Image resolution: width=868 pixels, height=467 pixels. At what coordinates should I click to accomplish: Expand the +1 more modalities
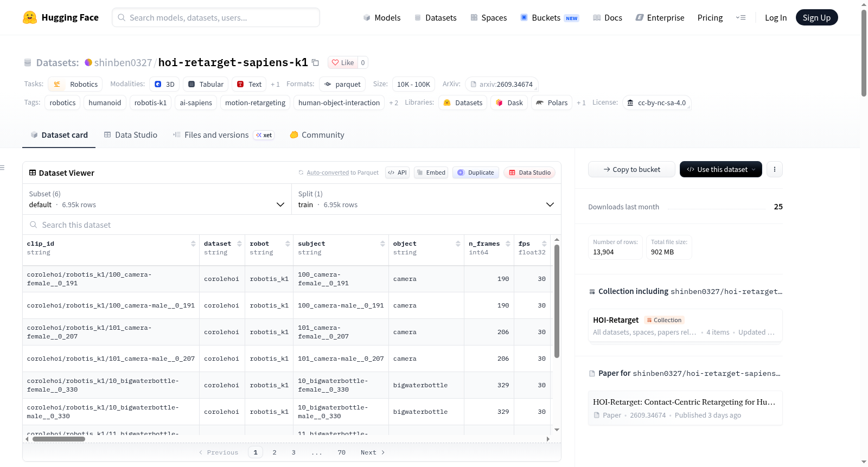point(275,84)
